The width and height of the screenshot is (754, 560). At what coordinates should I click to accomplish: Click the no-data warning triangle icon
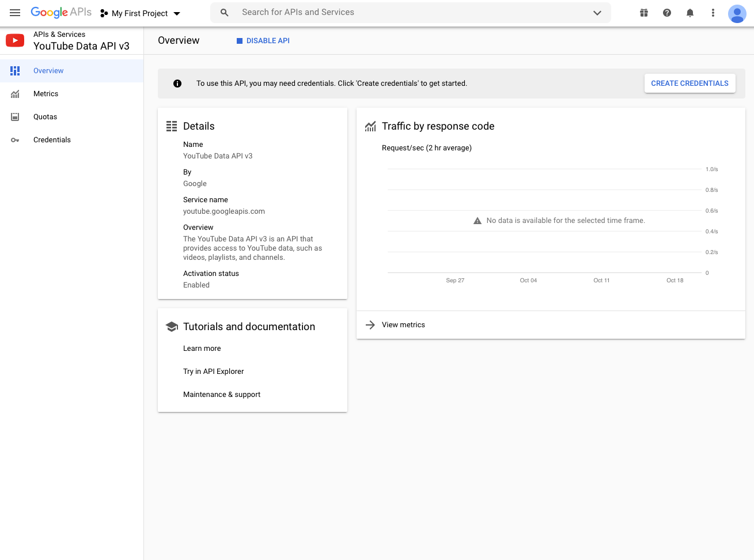pyautogui.click(x=478, y=221)
